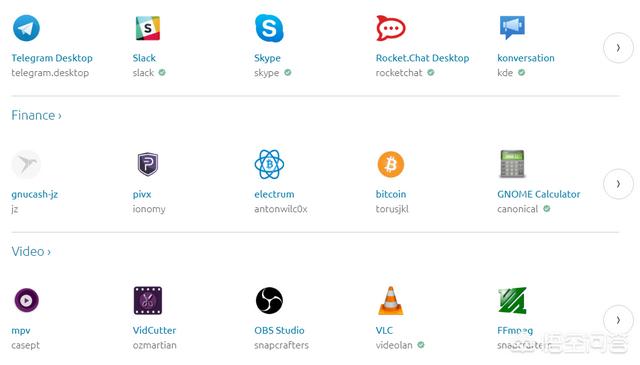640x365 pixels.
Task: Open the Finance category heading
Action: click(36, 115)
